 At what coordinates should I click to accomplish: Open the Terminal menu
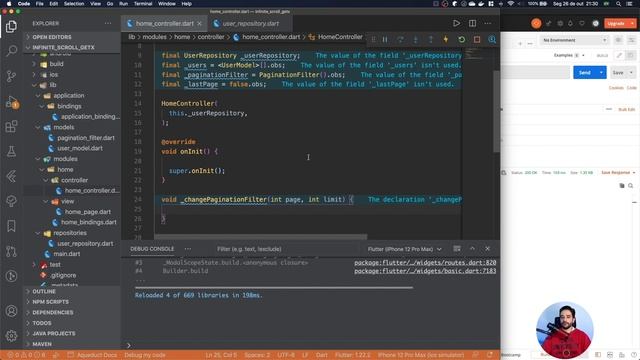click(143, 4)
